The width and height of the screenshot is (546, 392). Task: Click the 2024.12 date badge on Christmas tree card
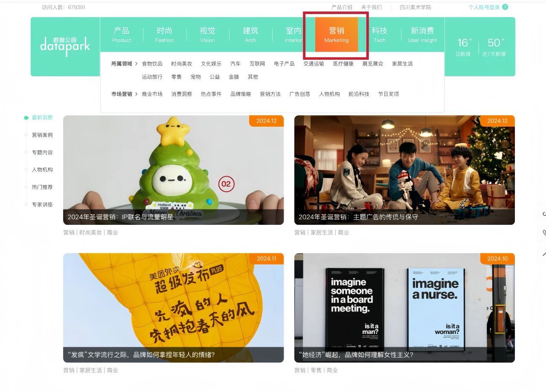(266, 121)
